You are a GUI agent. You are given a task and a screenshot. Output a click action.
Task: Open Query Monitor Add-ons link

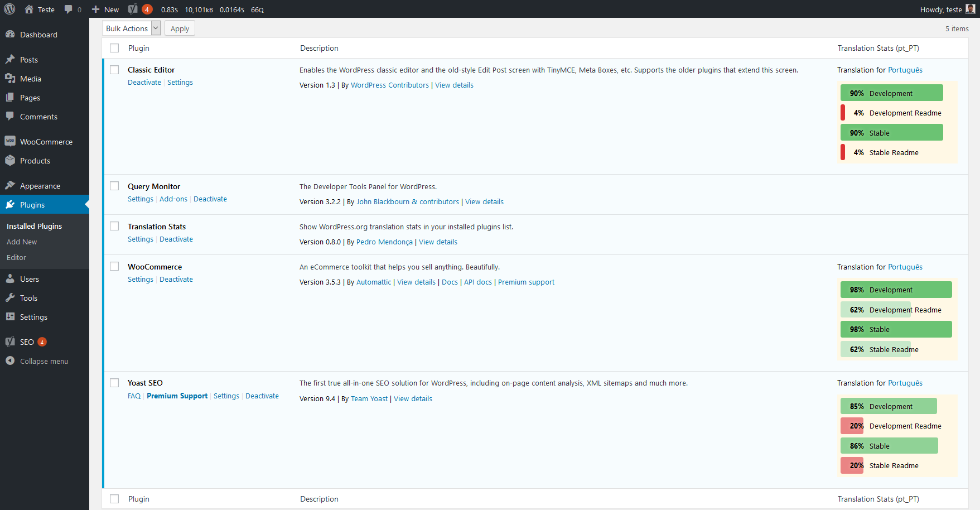[x=173, y=199]
